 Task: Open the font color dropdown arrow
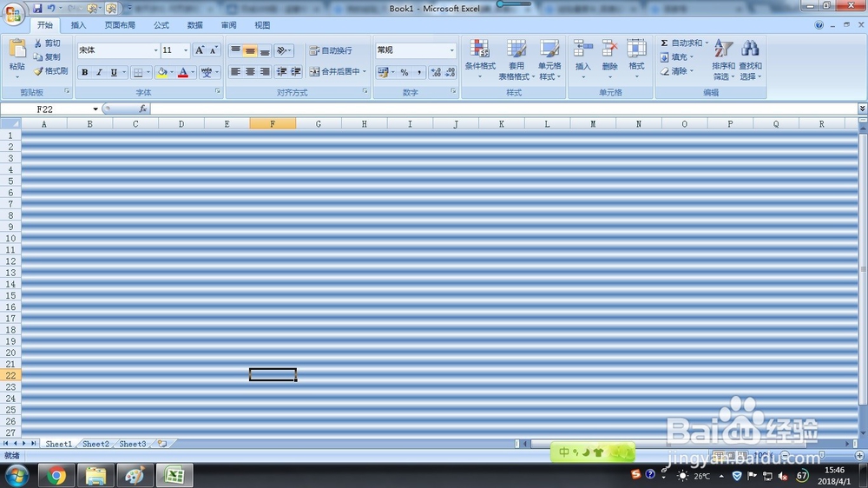tap(193, 72)
